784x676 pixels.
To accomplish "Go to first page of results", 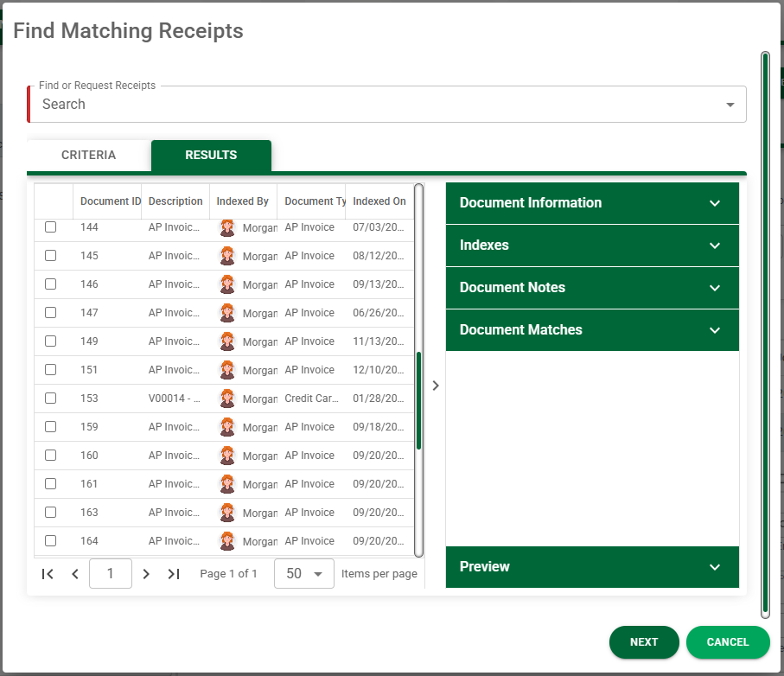I will 48,574.
